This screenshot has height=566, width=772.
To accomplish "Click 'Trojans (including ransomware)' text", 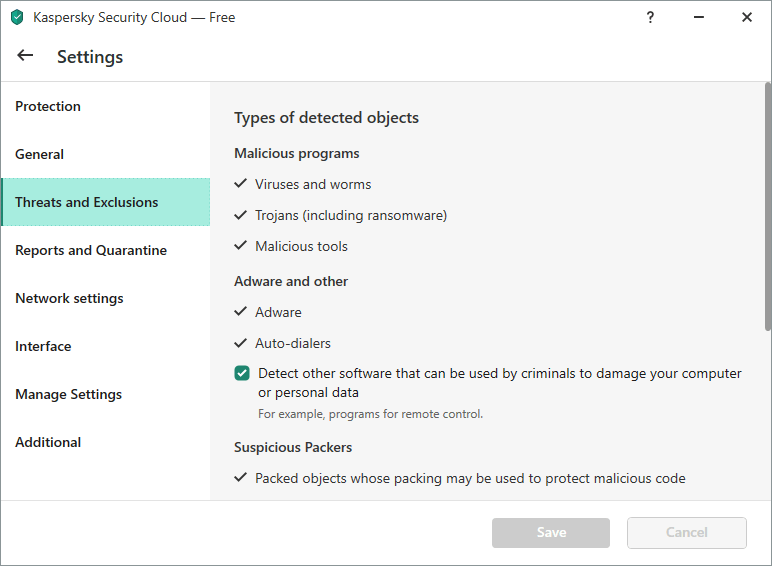I will (351, 216).
